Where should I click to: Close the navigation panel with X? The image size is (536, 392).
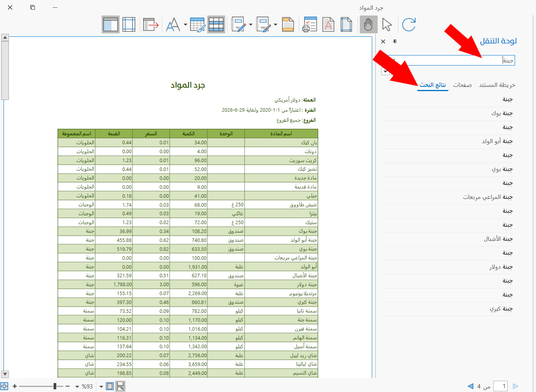tap(383, 41)
